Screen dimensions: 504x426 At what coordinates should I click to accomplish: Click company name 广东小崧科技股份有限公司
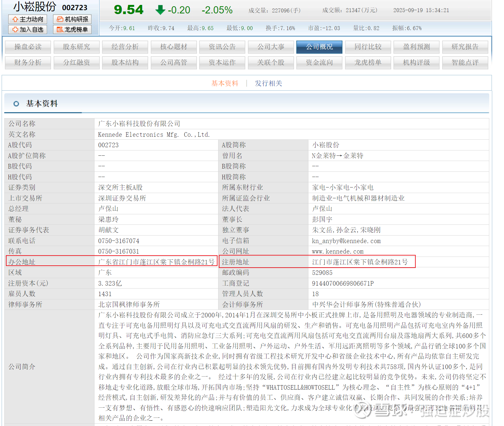point(139,124)
